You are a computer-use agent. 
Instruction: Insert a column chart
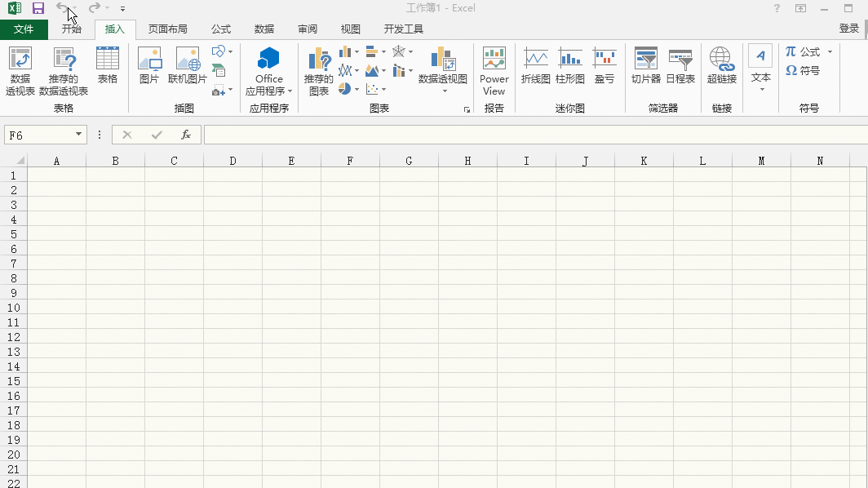(x=345, y=51)
